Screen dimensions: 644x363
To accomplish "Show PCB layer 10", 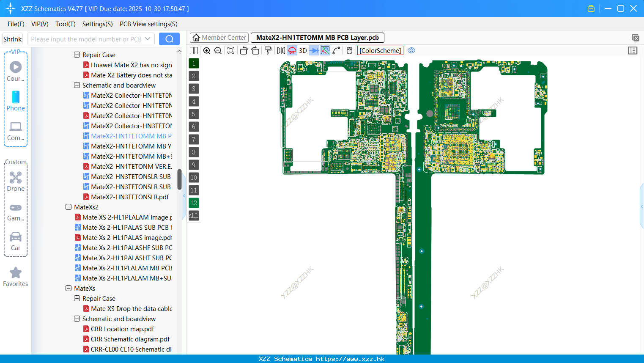I will click(194, 178).
